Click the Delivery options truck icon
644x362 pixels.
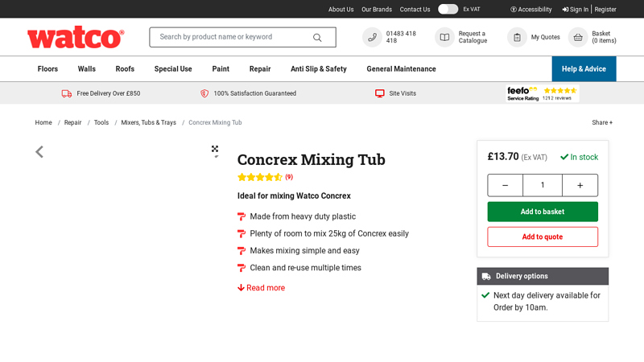[486, 276]
